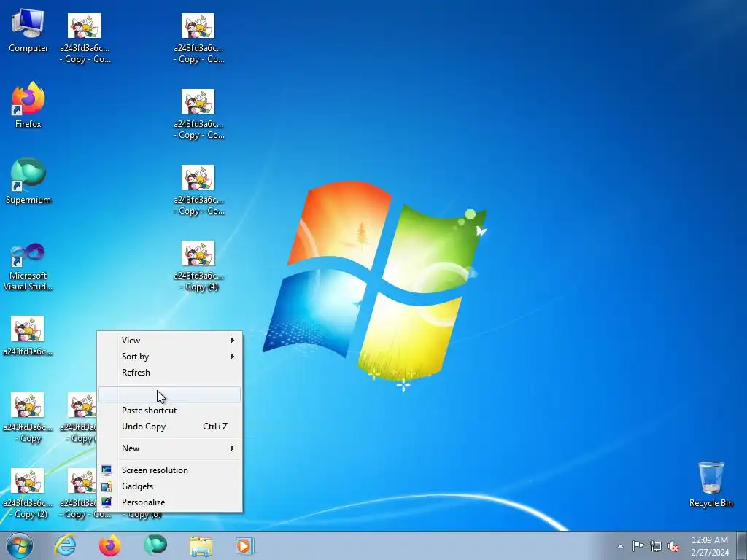747x560 pixels.
Task: Click the muted volume tray icon
Action: [673, 546]
